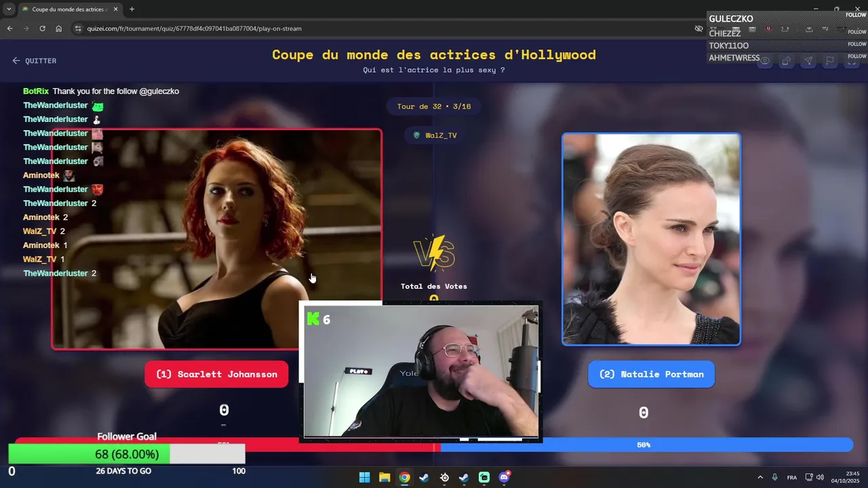The width and height of the screenshot is (868, 488).
Task: Toggle fullscreen on the quiz page
Action: coord(852,61)
